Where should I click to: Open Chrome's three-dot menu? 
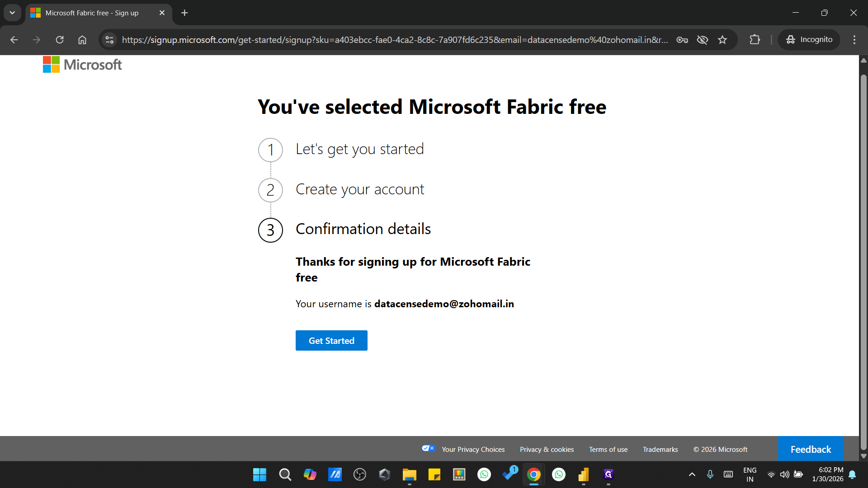pos(854,40)
